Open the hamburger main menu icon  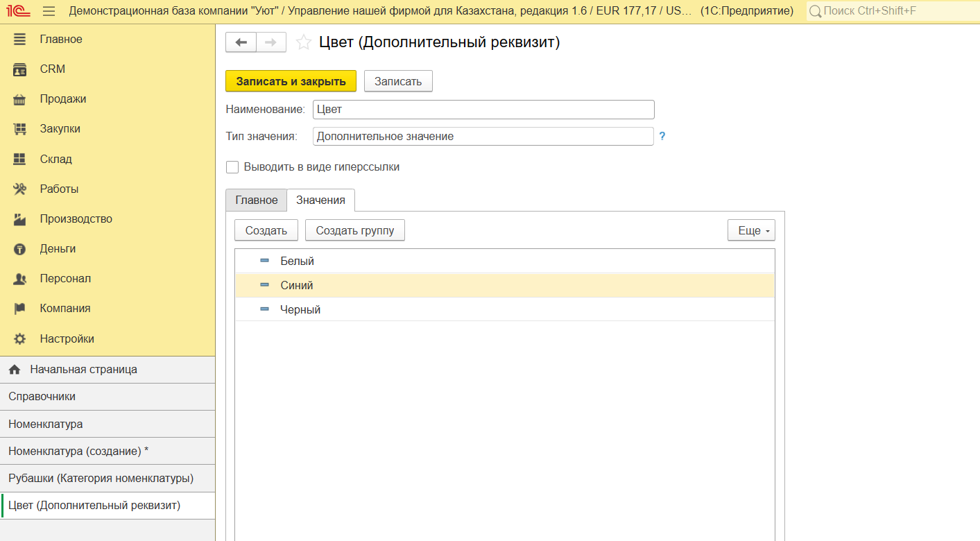pyautogui.click(x=49, y=11)
